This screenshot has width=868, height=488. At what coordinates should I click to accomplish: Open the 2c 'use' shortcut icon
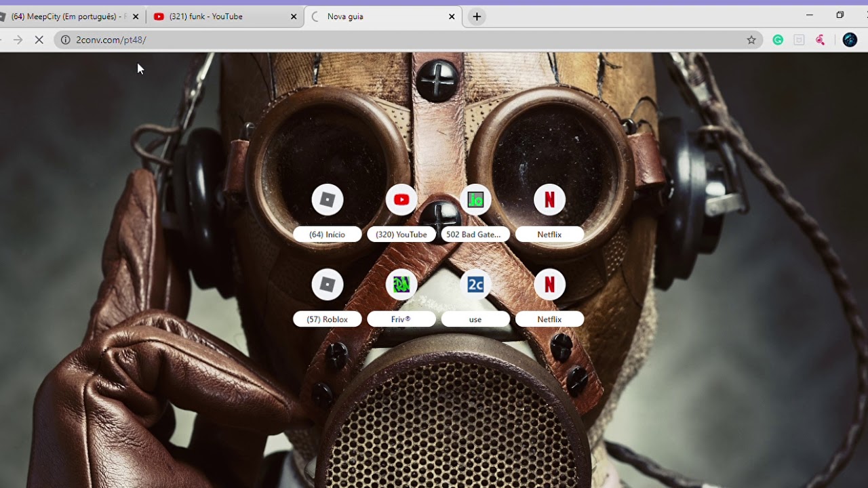pos(475,285)
